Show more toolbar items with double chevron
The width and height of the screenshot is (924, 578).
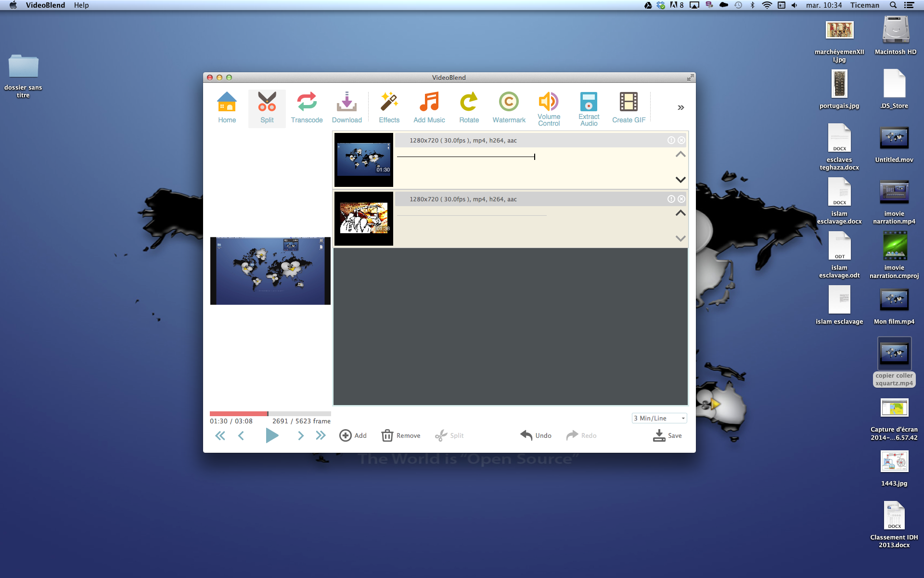[680, 107]
